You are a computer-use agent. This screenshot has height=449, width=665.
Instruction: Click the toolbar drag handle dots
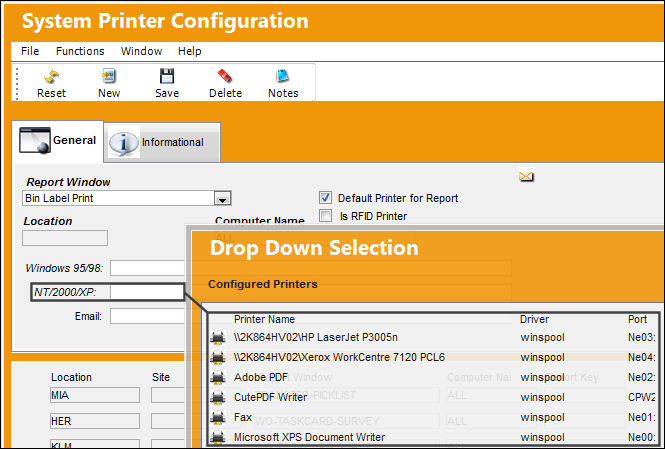pos(17,83)
